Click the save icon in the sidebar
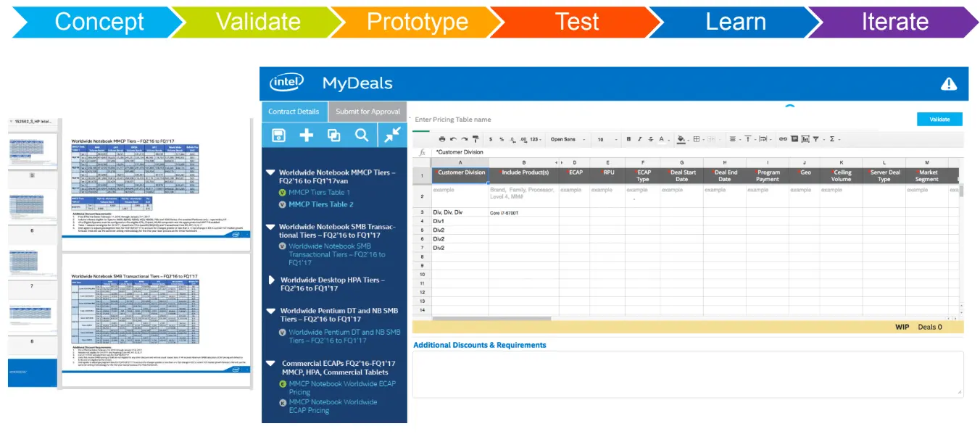980x442 pixels. [x=278, y=135]
